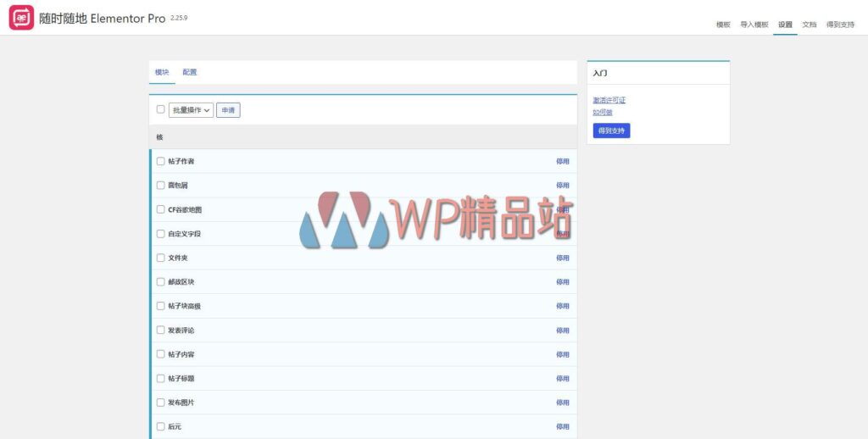Click the 后元 row label text
Screen dimensions: 868x439
click(x=175, y=427)
